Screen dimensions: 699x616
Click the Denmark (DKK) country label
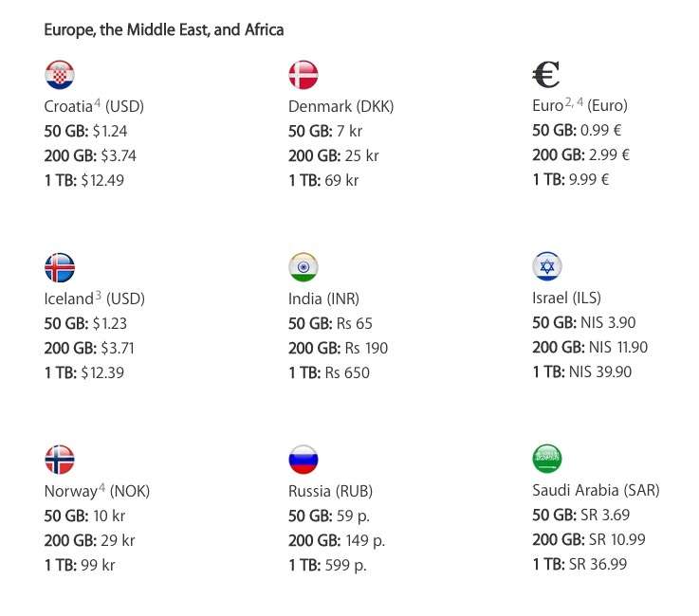(x=341, y=106)
